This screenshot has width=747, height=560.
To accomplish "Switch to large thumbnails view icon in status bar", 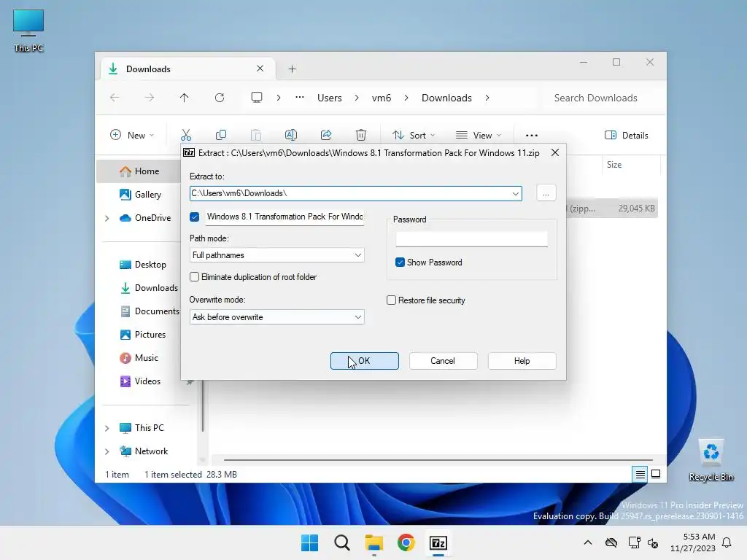I will click(x=656, y=474).
